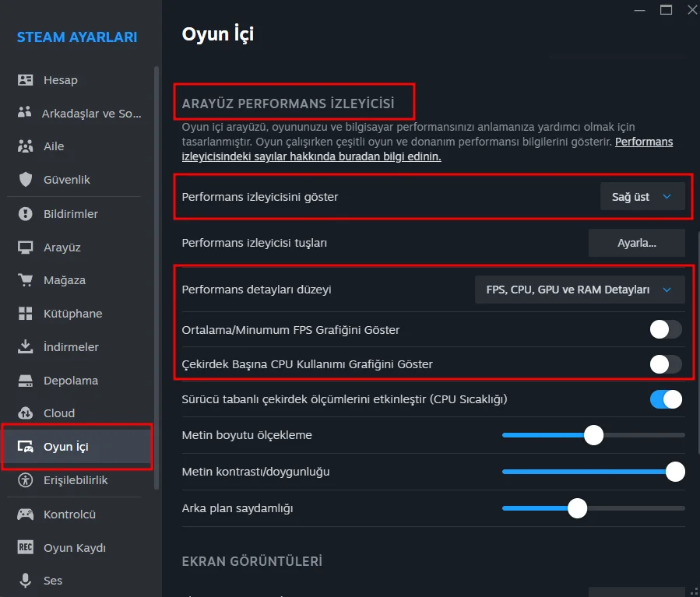700x597 pixels.
Task: Switch to the Depolama settings section
Action: pyautogui.click(x=70, y=381)
